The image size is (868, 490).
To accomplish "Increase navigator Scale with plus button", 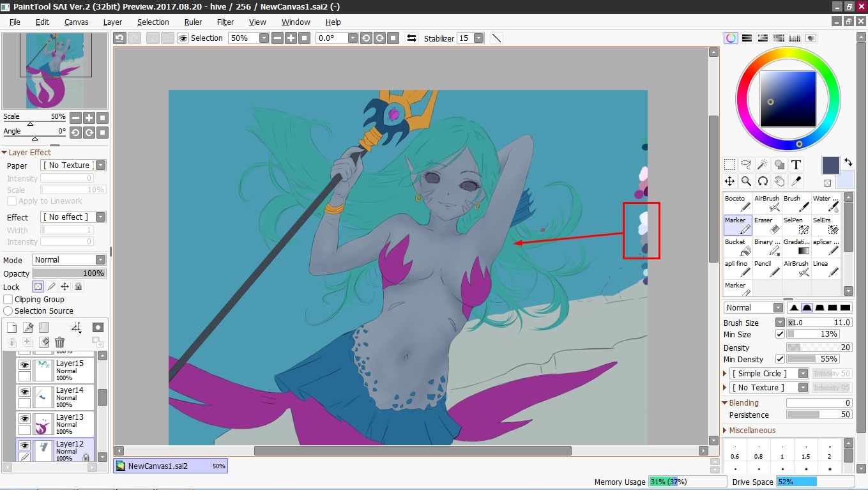I will (89, 118).
